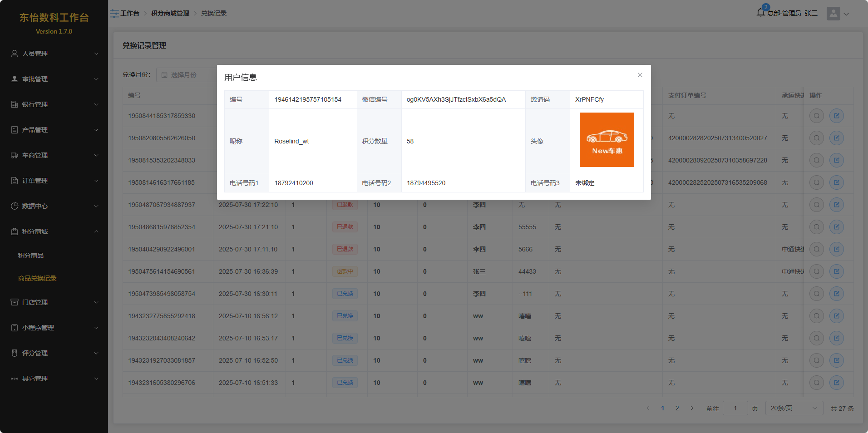Click the next page arrow

tap(692, 408)
